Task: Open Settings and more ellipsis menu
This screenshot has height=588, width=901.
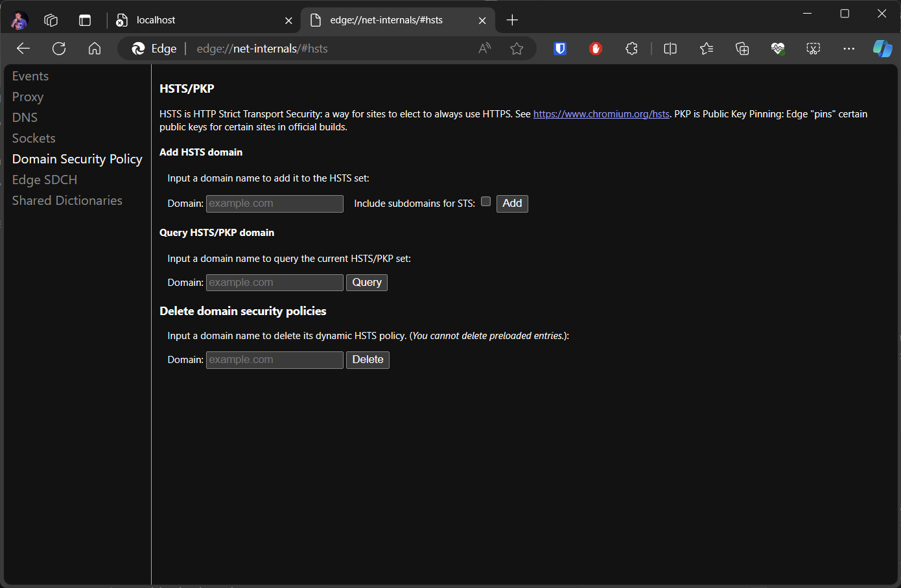Action: click(x=848, y=49)
